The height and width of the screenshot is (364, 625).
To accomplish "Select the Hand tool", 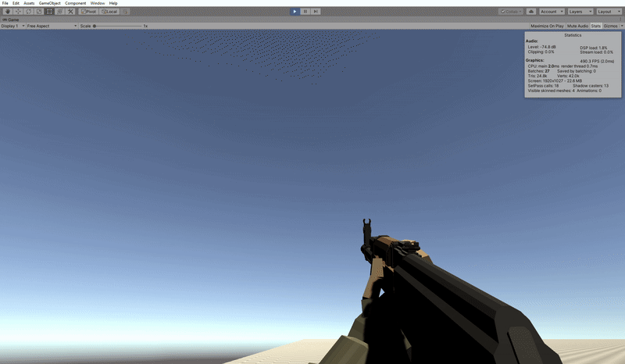I will click(x=8, y=12).
